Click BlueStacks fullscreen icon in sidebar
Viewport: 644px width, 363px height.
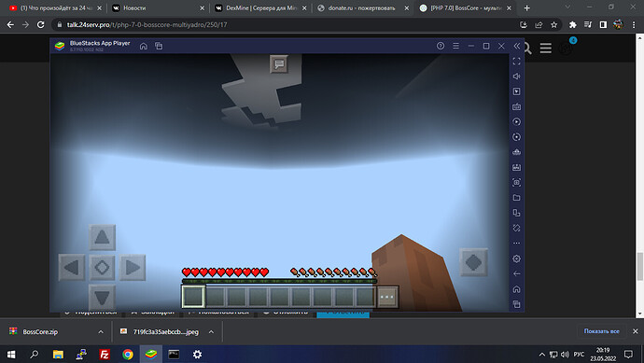tap(517, 62)
